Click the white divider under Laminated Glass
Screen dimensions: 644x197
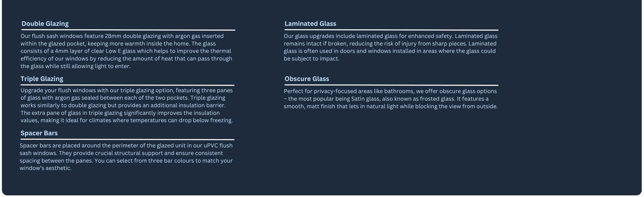pyautogui.click(x=391, y=30)
